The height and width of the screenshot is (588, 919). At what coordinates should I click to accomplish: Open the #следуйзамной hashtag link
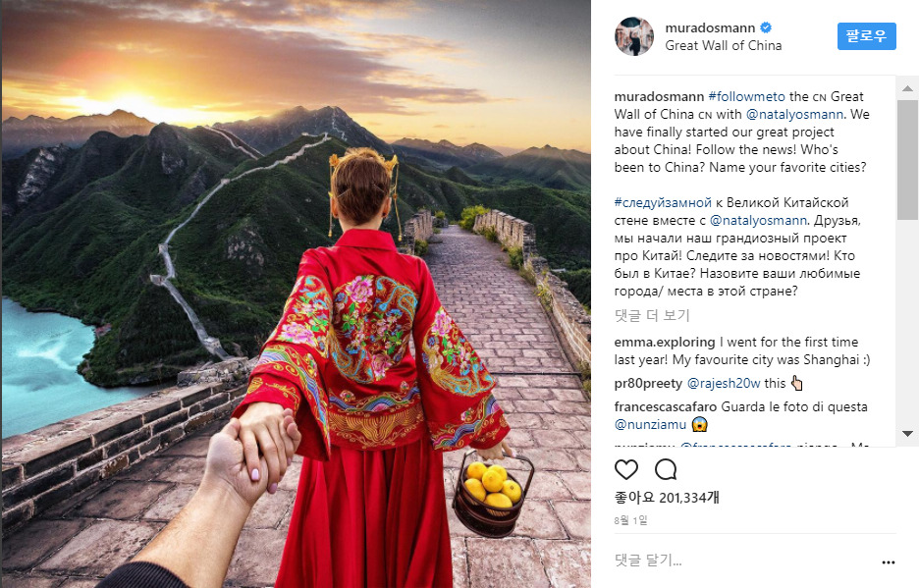pos(663,203)
